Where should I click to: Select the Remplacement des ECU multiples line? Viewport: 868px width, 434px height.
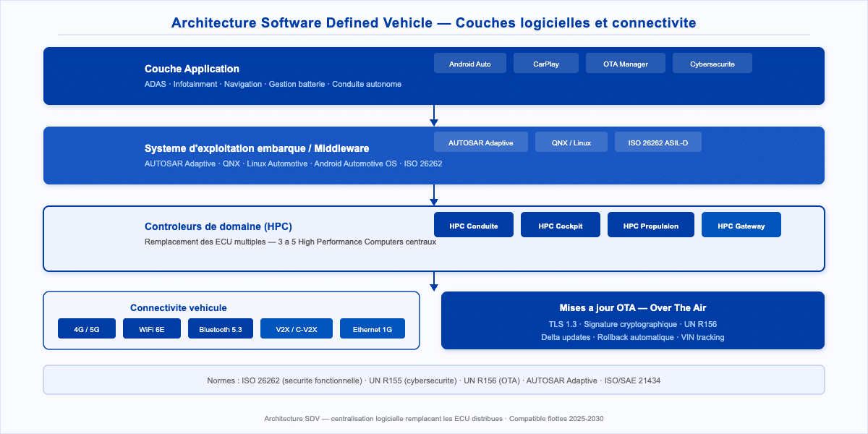click(290, 242)
